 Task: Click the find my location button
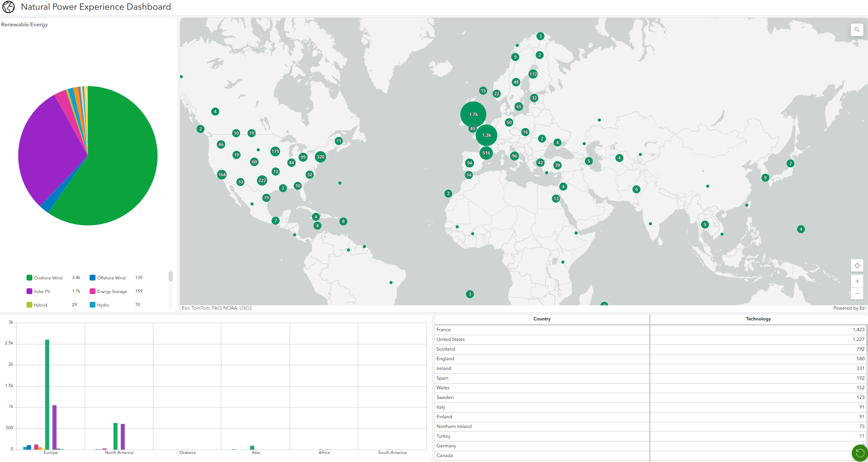857,265
